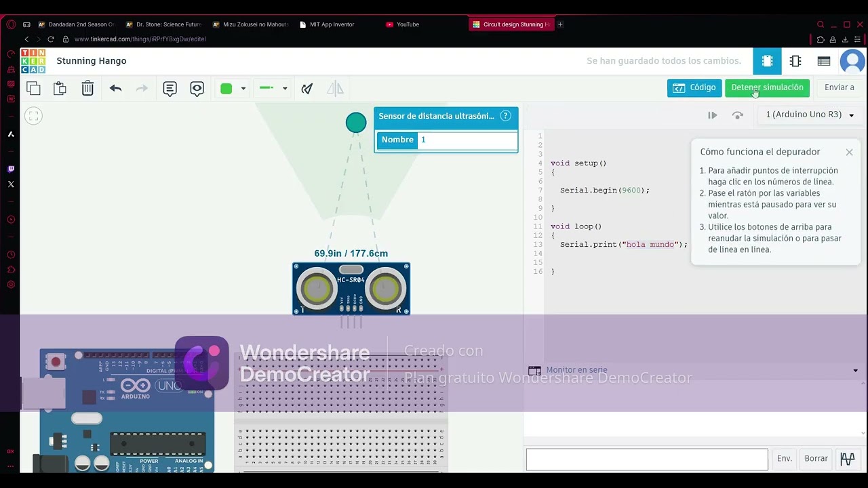The image size is (868, 488).
Task: Add a breakpoint on line 16
Action: [538, 272]
